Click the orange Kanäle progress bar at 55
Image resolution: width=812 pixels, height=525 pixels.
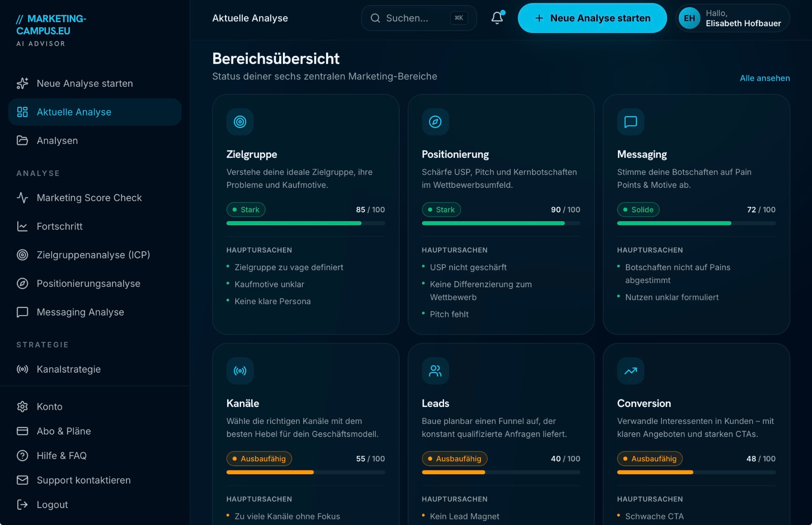(x=305, y=472)
